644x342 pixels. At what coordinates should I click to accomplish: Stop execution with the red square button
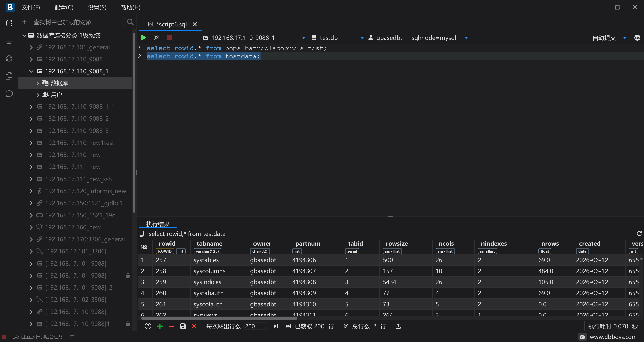pyautogui.click(x=170, y=38)
